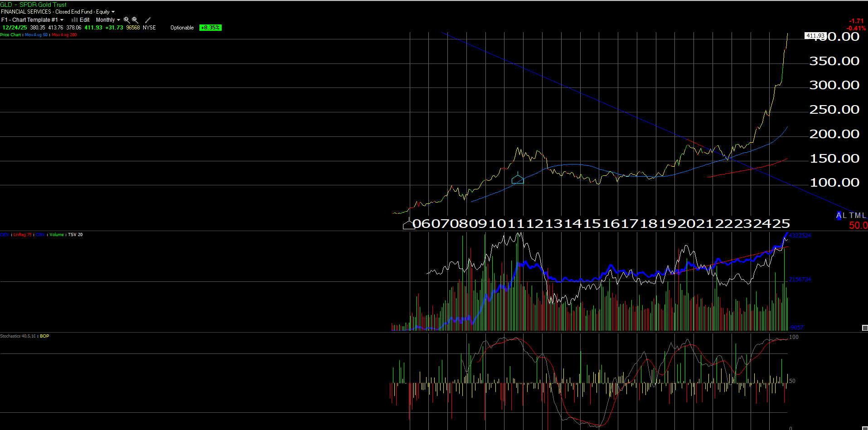Open chart editing via the bar-chart Edit icon
Screen dimensions: 868x430
pyautogui.click(x=74, y=19)
